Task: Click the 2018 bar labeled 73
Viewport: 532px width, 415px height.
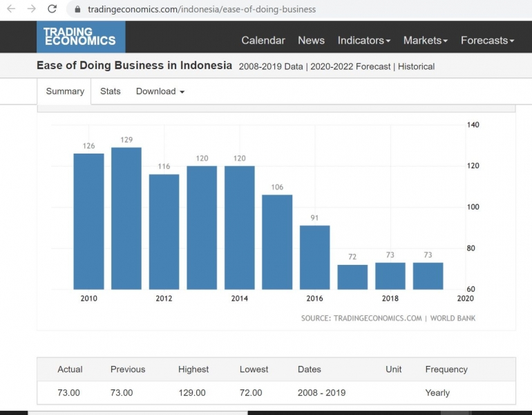Action: [x=390, y=276]
